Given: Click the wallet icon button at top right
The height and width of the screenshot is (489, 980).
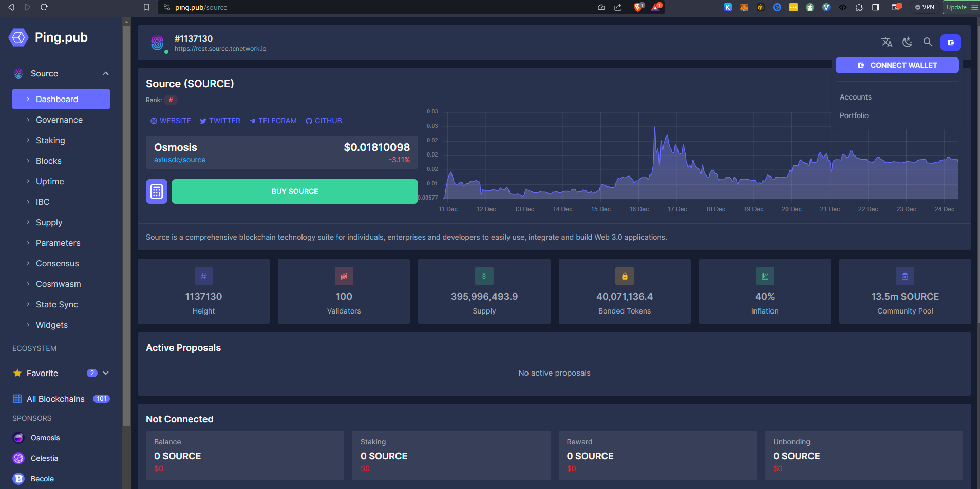Looking at the screenshot, I should pyautogui.click(x=950, y=43).
